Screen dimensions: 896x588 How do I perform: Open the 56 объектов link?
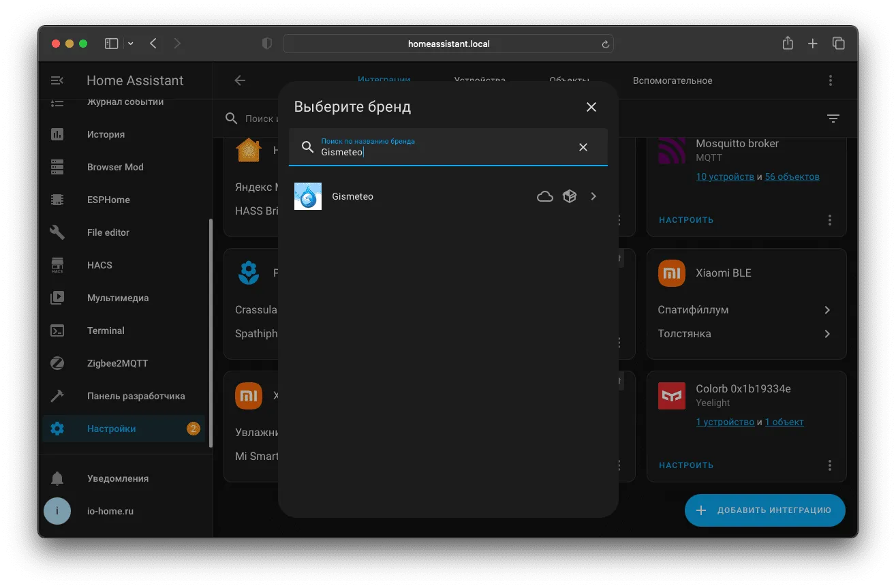pos(792,176)
